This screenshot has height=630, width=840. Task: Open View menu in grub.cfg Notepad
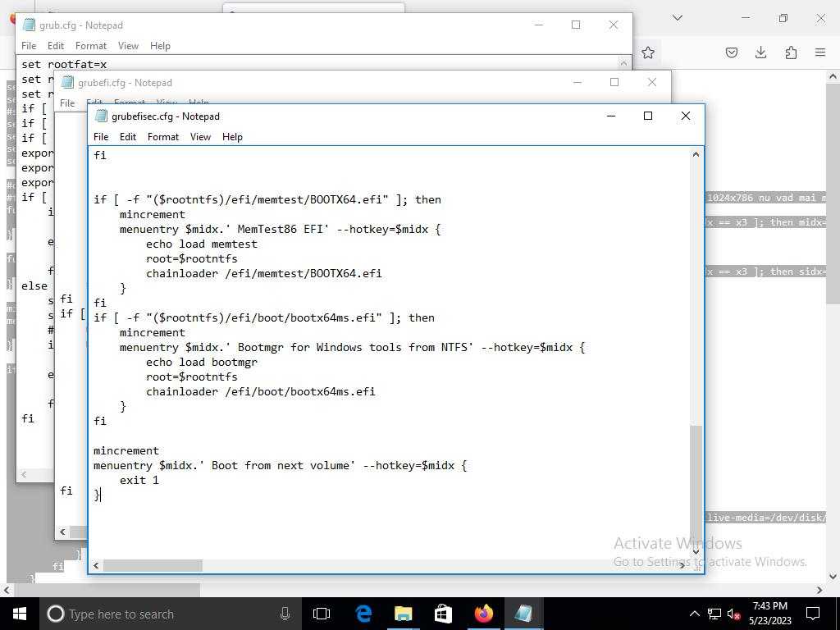tap(128, 46)
